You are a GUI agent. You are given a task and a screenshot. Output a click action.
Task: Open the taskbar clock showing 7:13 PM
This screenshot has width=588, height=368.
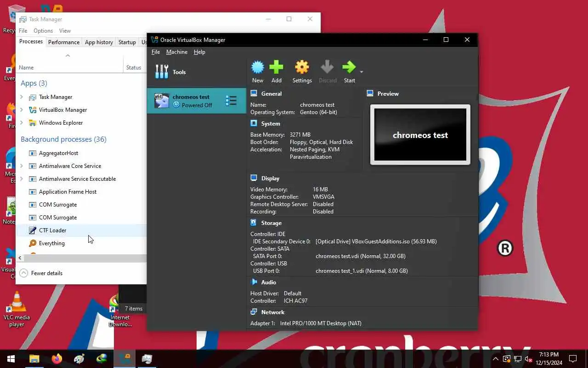point(548,359)
